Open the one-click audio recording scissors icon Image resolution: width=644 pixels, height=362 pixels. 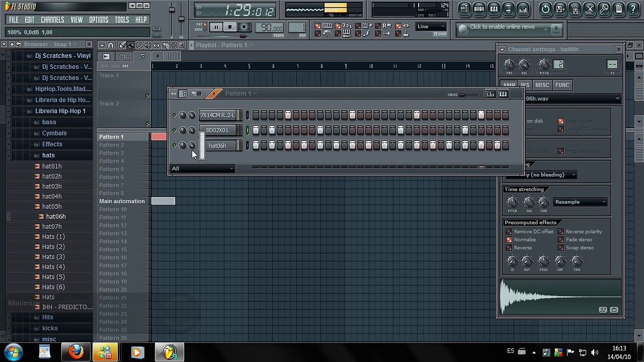pos(589,9)
